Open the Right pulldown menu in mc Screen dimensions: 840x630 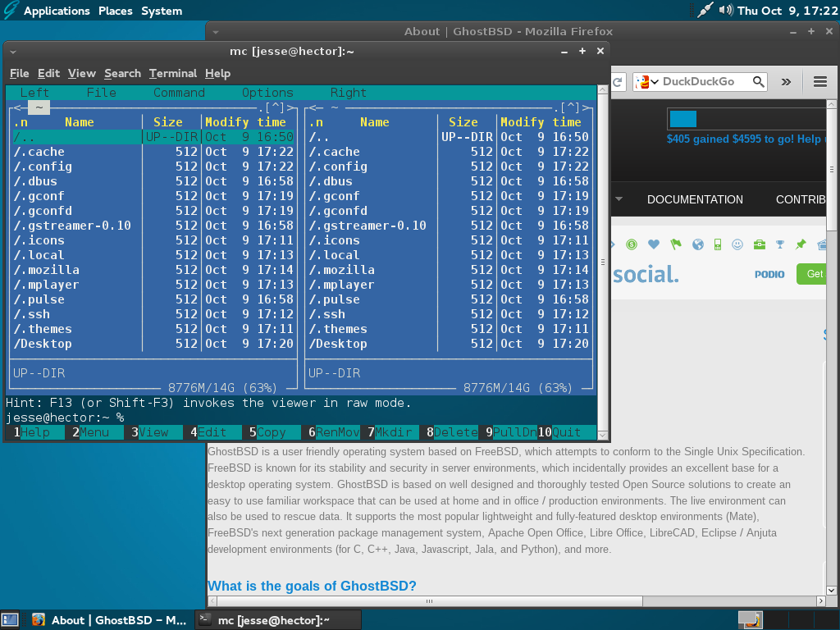[348, 93]
